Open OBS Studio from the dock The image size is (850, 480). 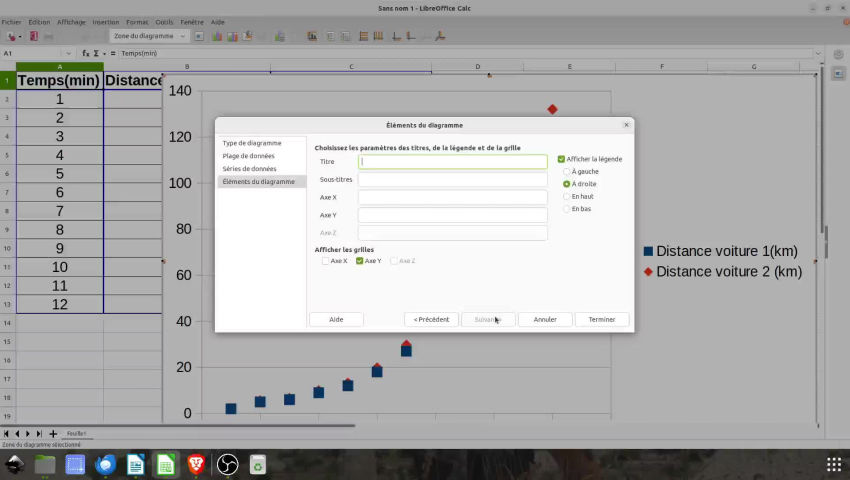[227, 464]
